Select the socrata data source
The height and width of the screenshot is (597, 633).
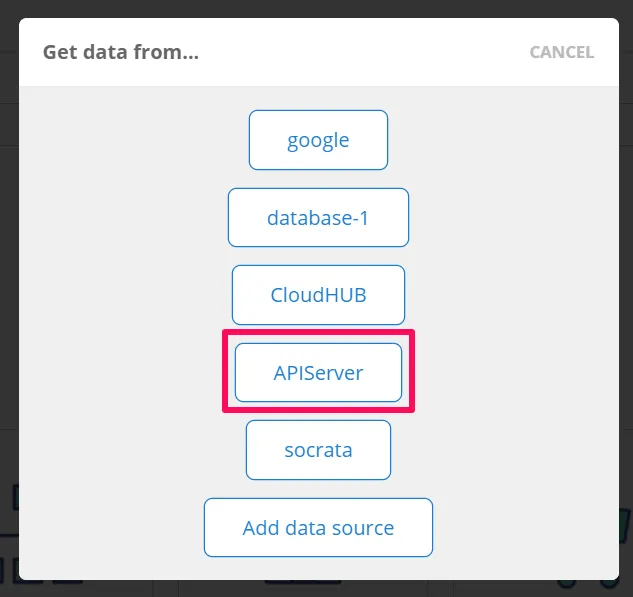318,450
